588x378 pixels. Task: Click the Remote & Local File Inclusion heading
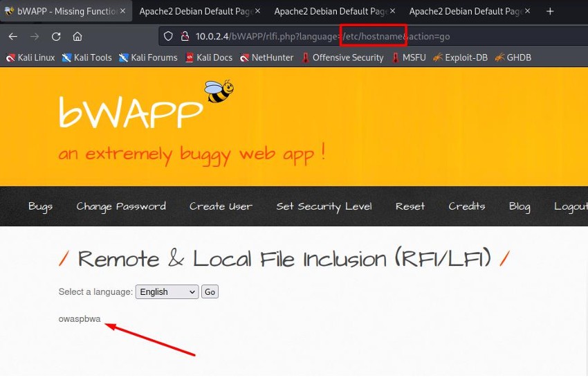[284, 259]
